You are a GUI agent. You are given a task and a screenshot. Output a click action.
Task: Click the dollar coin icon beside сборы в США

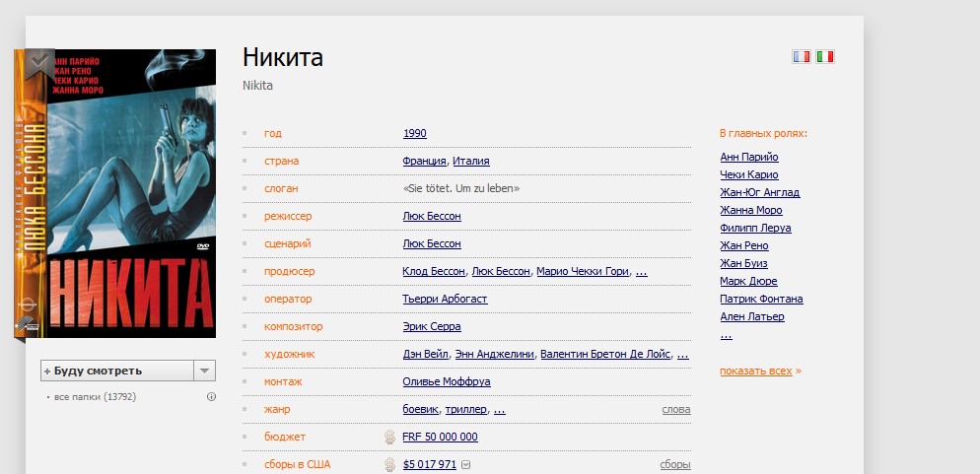[x=390, y=464]
